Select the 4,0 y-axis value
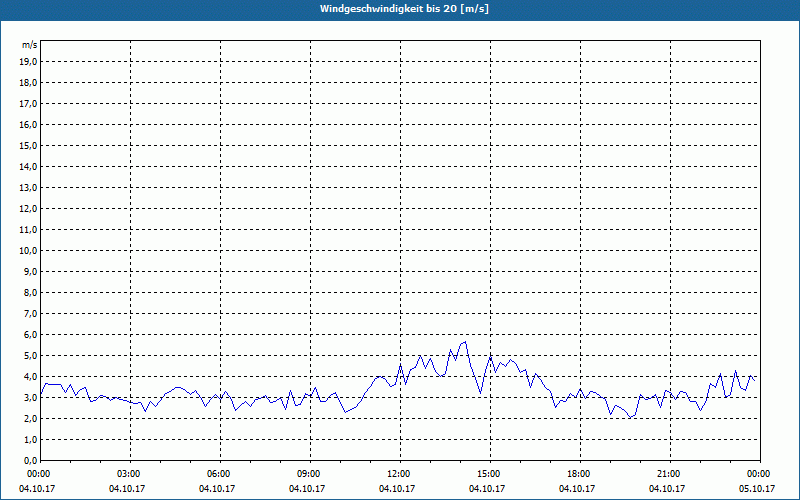 click(x=30, y=377)
